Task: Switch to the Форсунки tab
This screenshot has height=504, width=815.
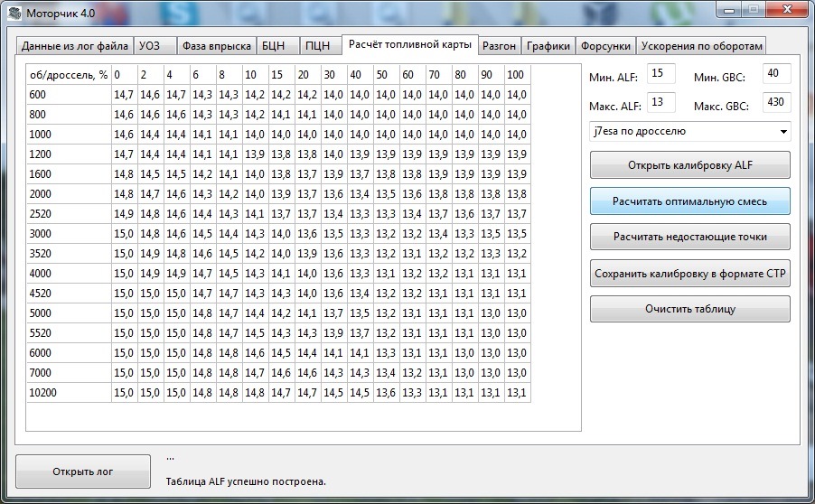Action: 605,46
